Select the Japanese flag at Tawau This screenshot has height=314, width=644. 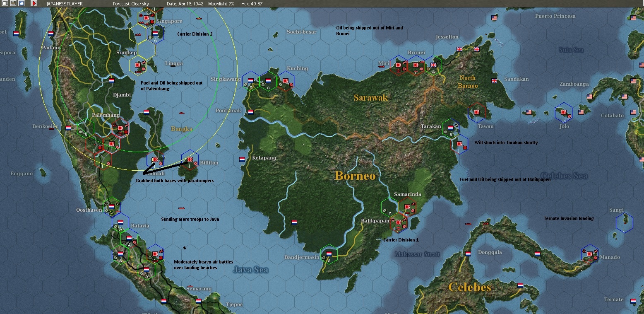click(x=477, y=112)
